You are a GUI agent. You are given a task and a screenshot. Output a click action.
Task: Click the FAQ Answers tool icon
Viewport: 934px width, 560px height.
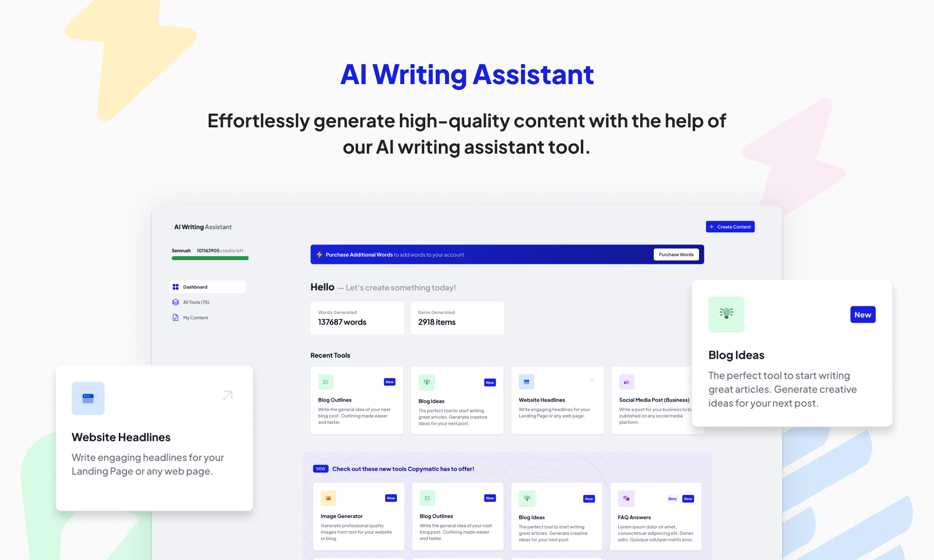[x=626, y=499]
